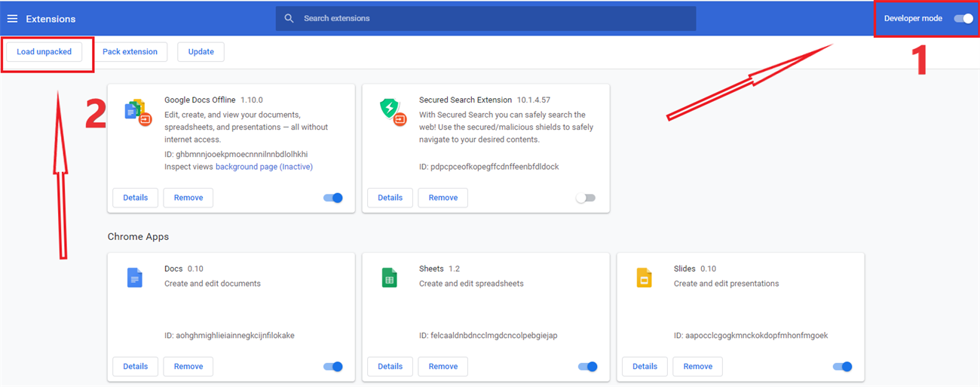Click the Google Docs Offline title text
Viewport: 980px width, 387px height.
tap(200, 100)
